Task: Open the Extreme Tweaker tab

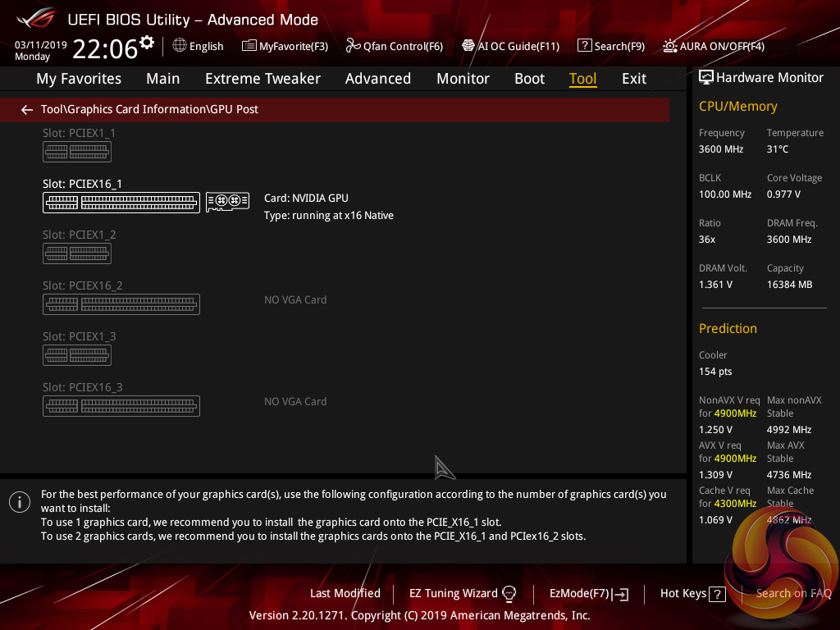Action: [x=262, y=79]
